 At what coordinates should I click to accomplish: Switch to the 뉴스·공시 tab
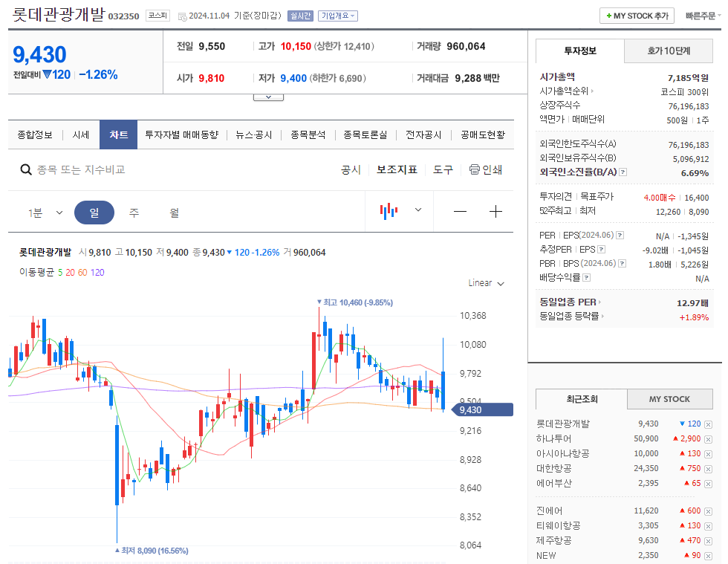pyautogui.click(x=253, y=134)
